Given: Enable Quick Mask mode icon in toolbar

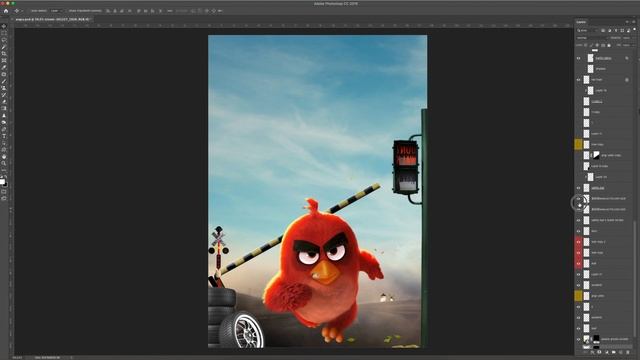Looking at the screenshot, I should tap(4, 191).
